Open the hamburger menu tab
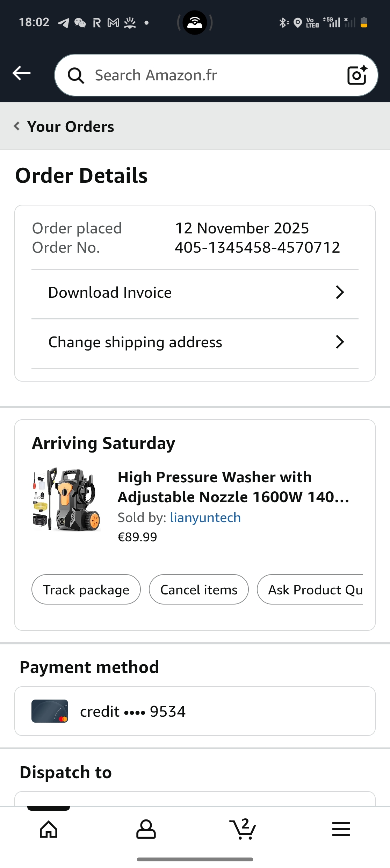Viewport: 390px width, 868px height. [341, 829]
